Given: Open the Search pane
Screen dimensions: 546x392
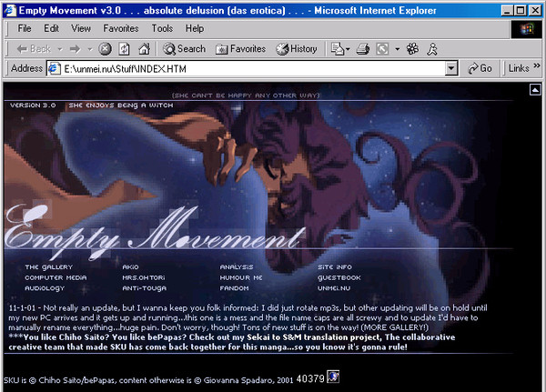Looking at the screenshot, I should (x=184, y=49).
